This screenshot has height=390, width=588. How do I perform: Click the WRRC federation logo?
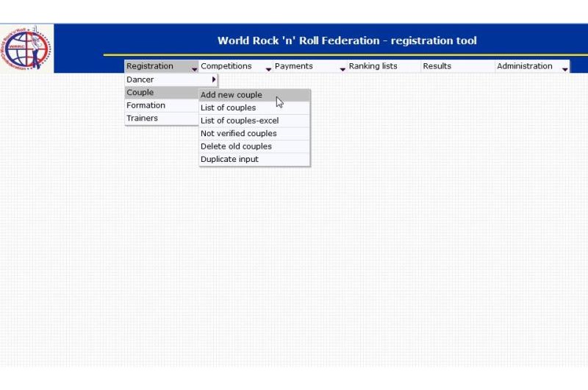[27, 49]
